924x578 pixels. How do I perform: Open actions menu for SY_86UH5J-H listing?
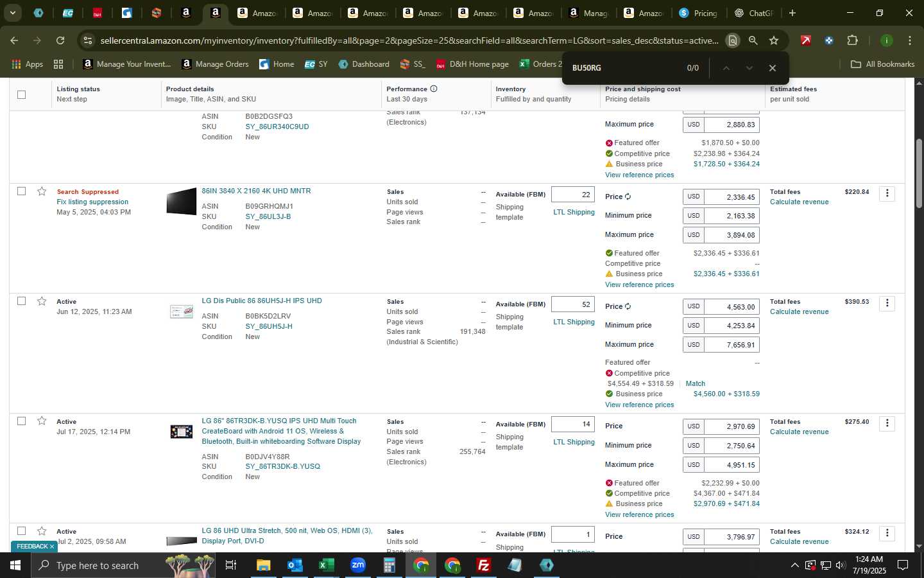887,303
